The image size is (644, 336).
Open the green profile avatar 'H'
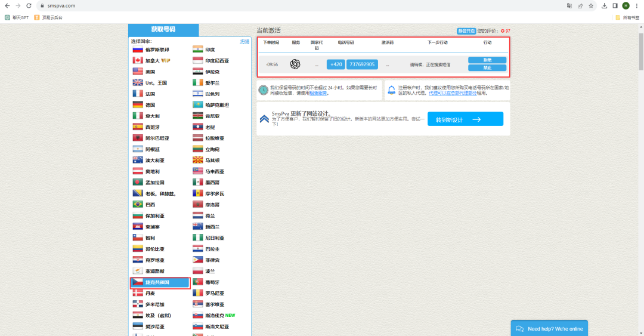pyautogui.click(x=626, y=6)
